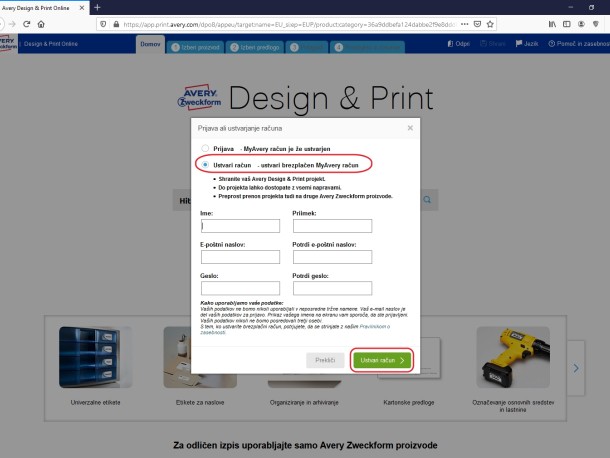610x458 pixels.
Task: Click the green Ustvari račun button
Action: pyautogui.click(x=382, y=360)
